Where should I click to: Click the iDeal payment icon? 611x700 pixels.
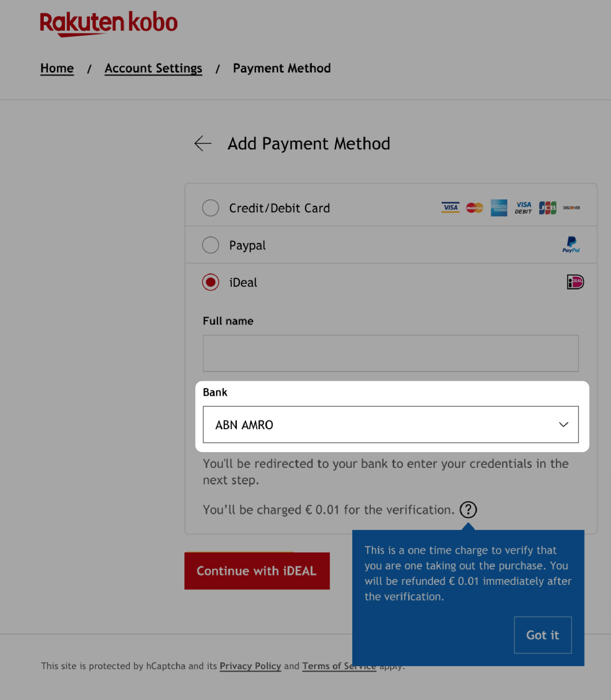tap(575, 282)
